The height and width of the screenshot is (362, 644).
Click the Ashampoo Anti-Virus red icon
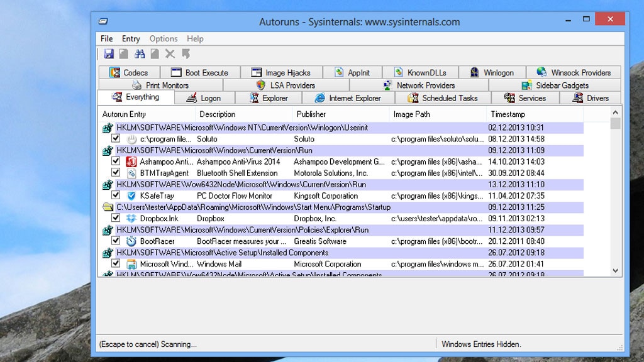coord(131,162)
